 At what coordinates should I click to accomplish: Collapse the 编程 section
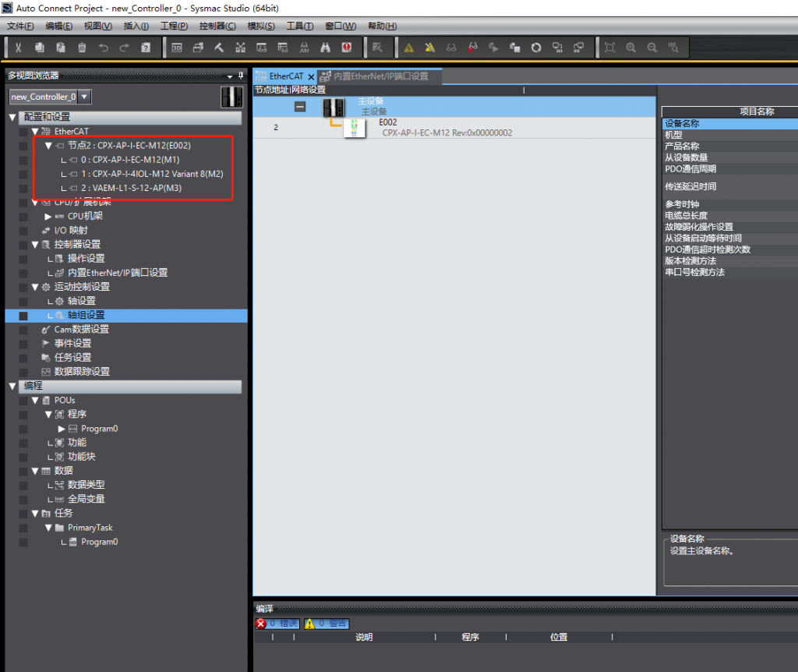(x=12, y=386)
